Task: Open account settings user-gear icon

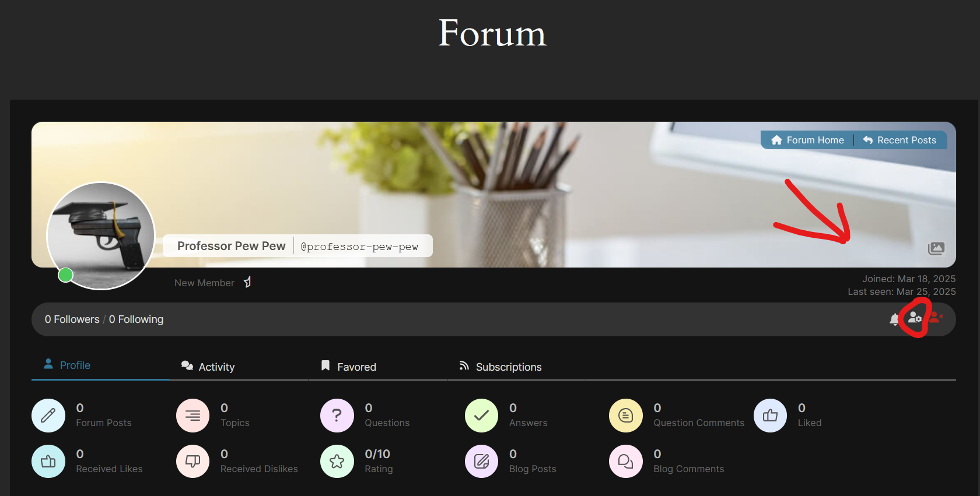Action: click(914, 318)
